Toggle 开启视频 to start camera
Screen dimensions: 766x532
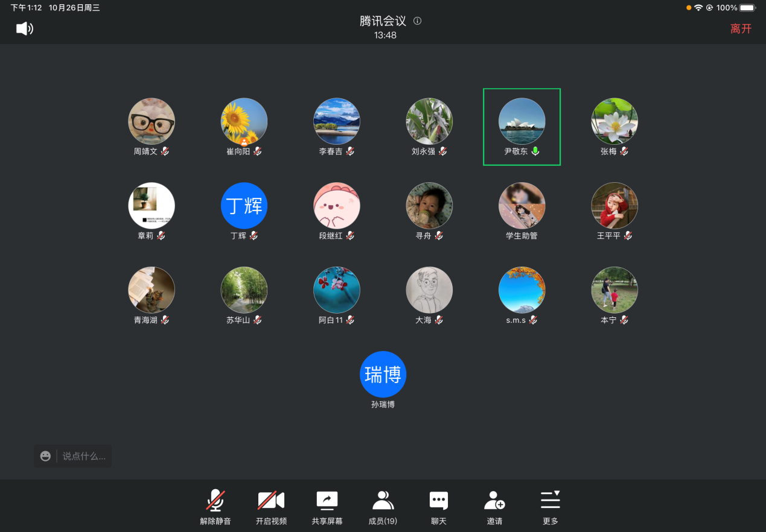tap(271, 507)
